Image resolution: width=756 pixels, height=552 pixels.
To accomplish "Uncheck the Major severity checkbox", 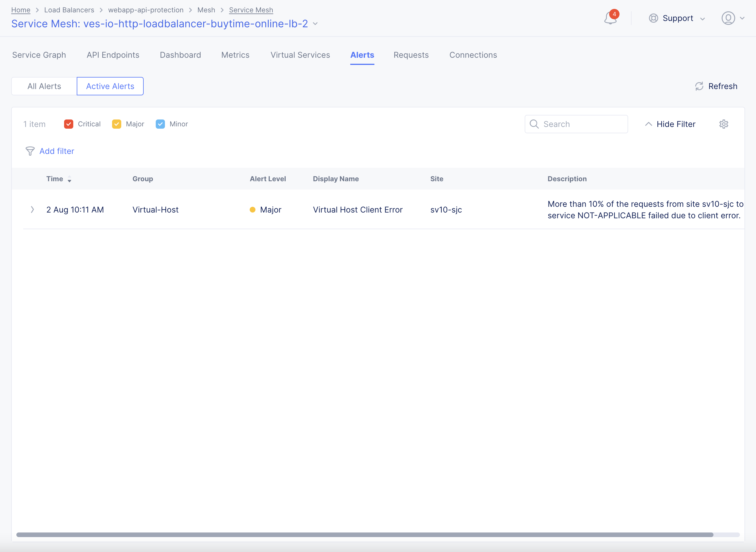I will [117, 124].
